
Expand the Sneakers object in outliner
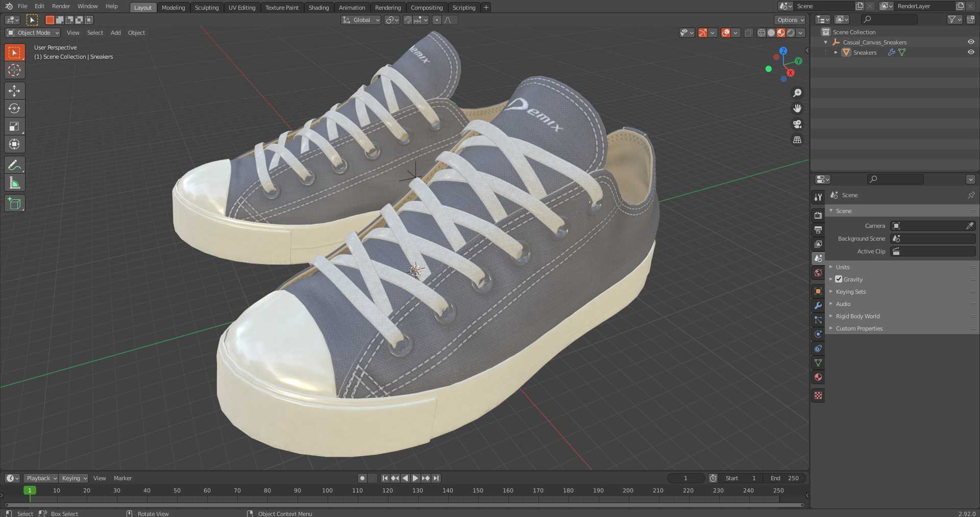[x=836, y=53]
